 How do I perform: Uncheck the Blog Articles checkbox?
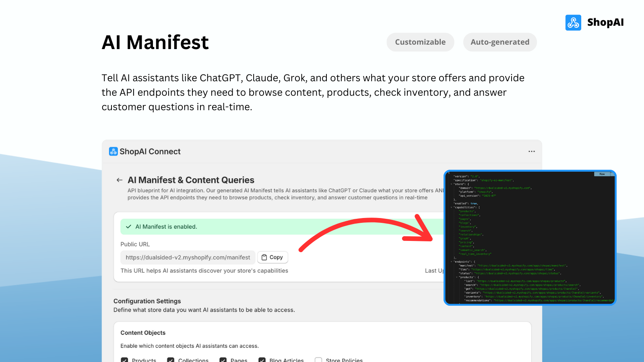coord(262,360)
